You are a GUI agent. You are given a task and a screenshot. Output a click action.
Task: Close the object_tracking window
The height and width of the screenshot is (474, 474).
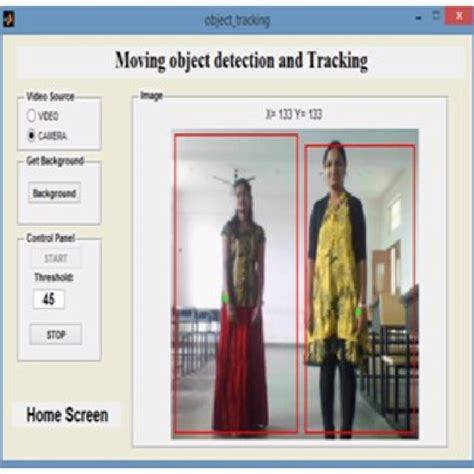tap(459, 16)
